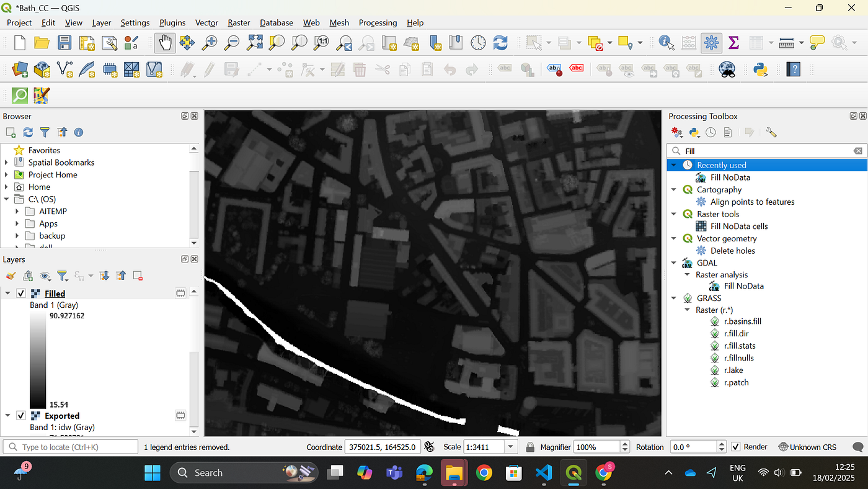Open the Measure tool dropdown arrow

(x=802, y=43)
